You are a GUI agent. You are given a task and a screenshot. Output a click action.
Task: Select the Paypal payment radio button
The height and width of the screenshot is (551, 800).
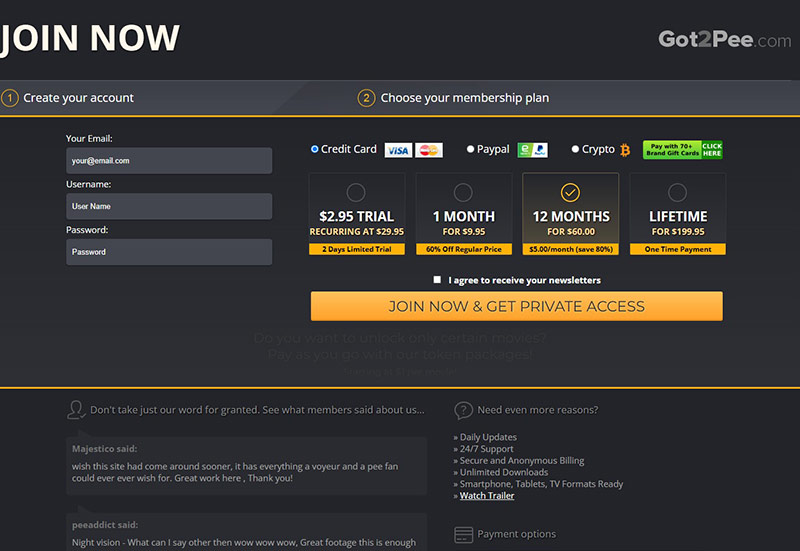pyautogui.click(x=471, y=149)
